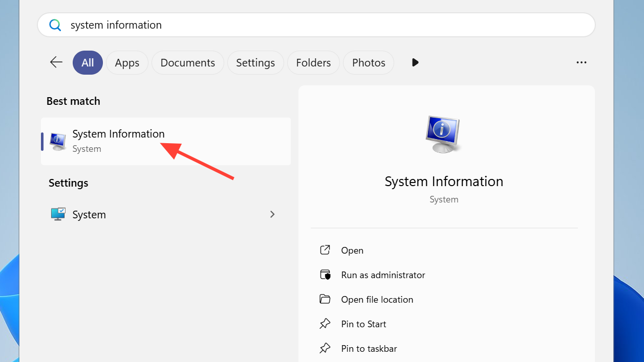Click the back arrow icon
Screen dimensions: 644x362
[56, 62]
